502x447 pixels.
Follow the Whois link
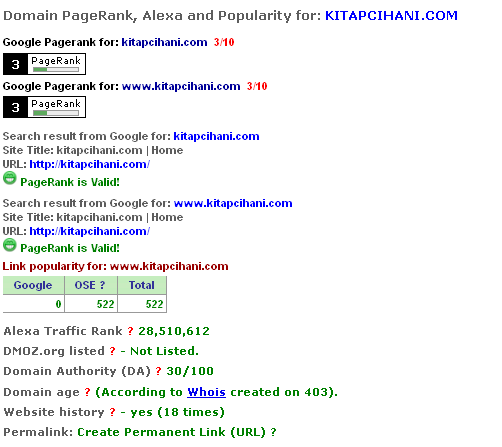[206, 392]
